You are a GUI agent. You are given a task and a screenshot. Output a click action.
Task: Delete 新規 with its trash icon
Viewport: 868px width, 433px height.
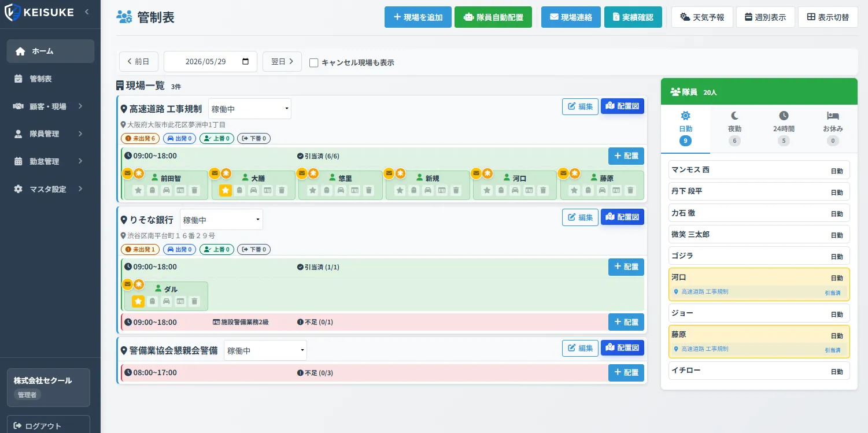456,190
